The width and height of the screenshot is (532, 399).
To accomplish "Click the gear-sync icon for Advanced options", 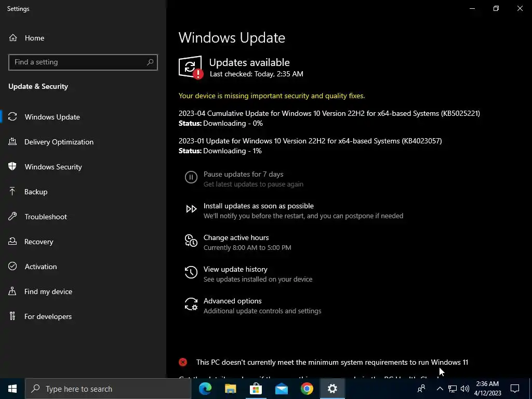I will 191,304.
